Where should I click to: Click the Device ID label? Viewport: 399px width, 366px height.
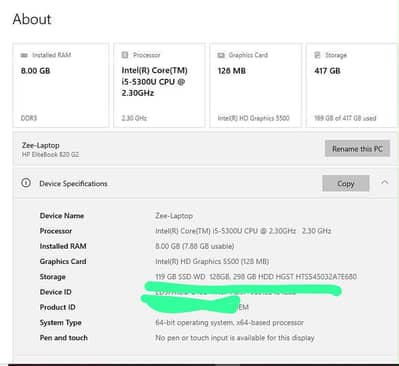pos(55,292)
